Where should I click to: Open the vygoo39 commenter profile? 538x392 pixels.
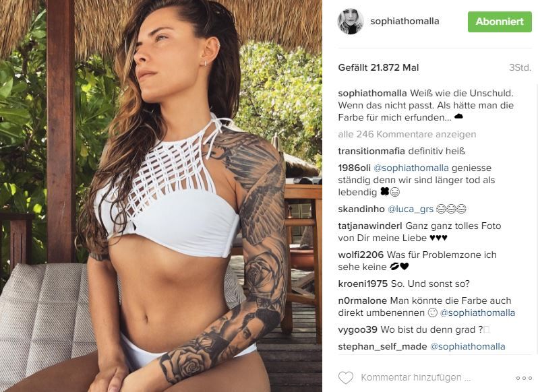357,329
